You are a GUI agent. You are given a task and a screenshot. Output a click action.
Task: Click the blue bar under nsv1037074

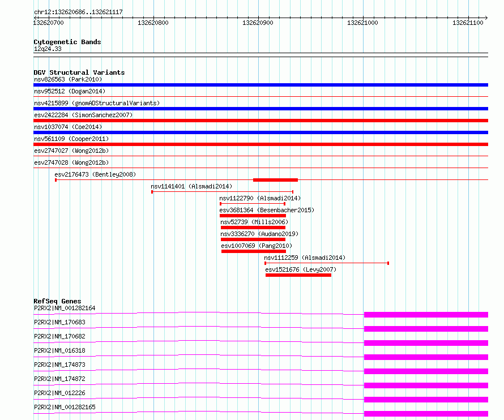click(260, 132)
